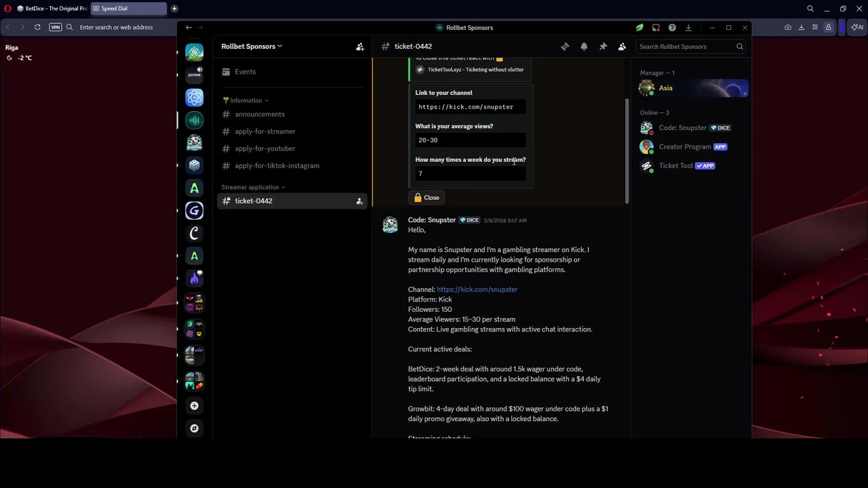Open Opera tab search magnifier

tap(810, 9)
